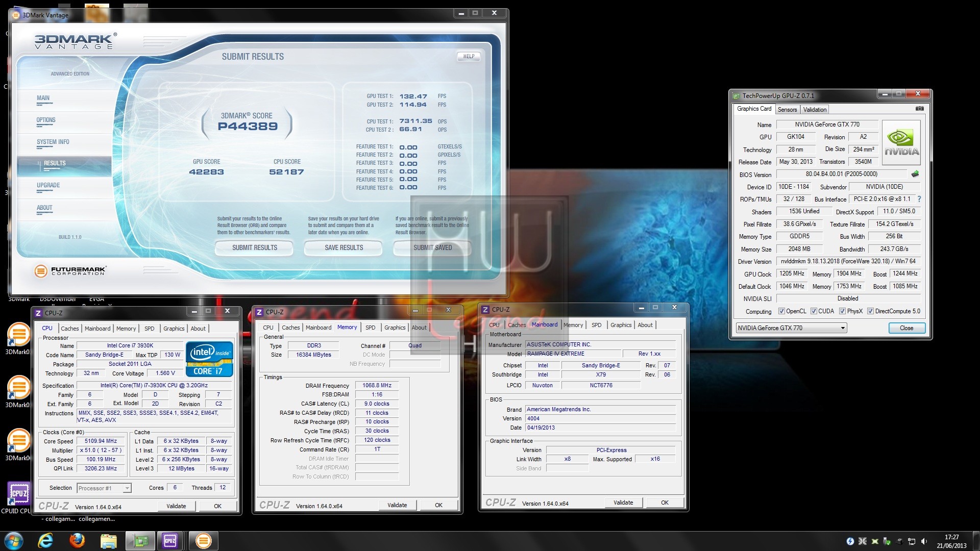Switch to the Validation tab in GPU-Z
This screenshot has height=551, width=980.
(815, 110)
